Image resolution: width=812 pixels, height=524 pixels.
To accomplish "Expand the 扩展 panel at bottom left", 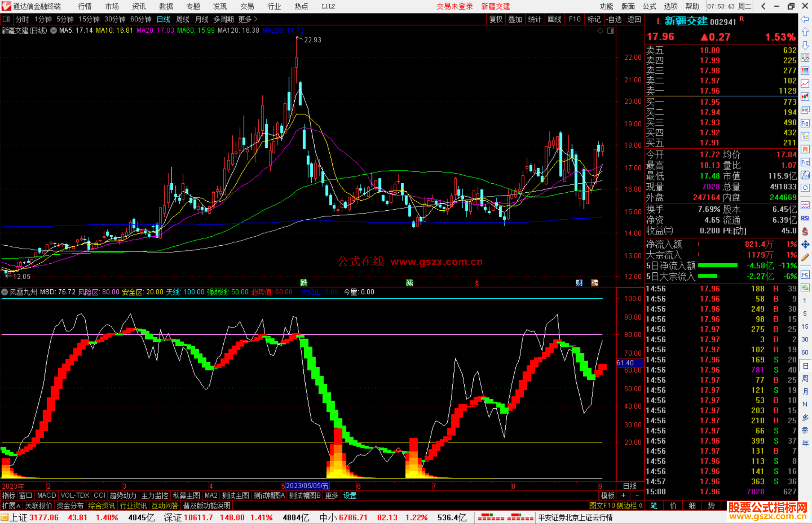I will [x=11, y=506].
